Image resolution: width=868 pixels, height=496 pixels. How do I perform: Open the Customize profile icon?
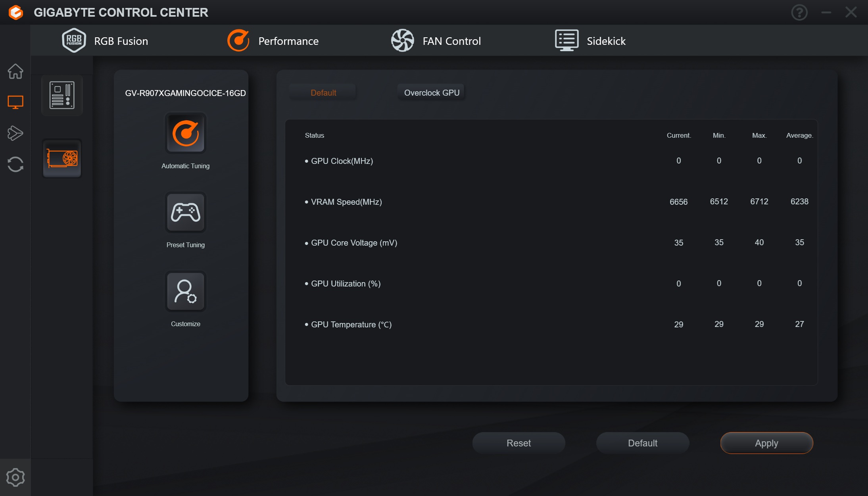click(186, 291)
